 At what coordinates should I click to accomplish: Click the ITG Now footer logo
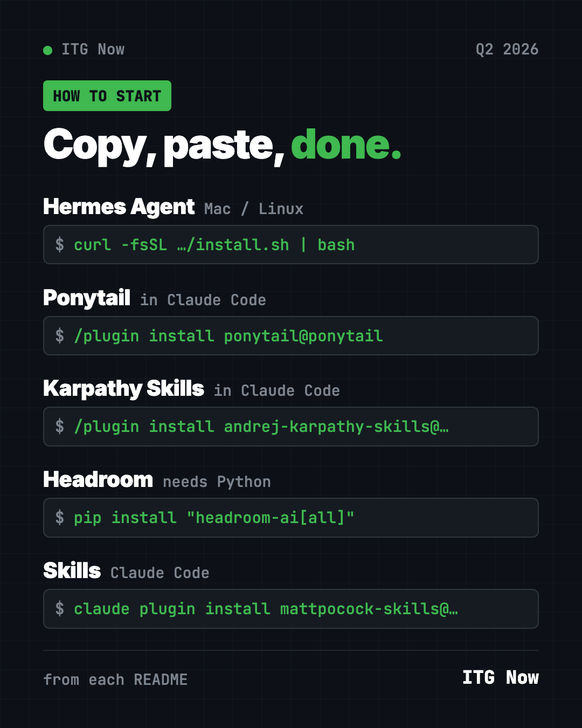pyautogui.click(x=501, y=677)
